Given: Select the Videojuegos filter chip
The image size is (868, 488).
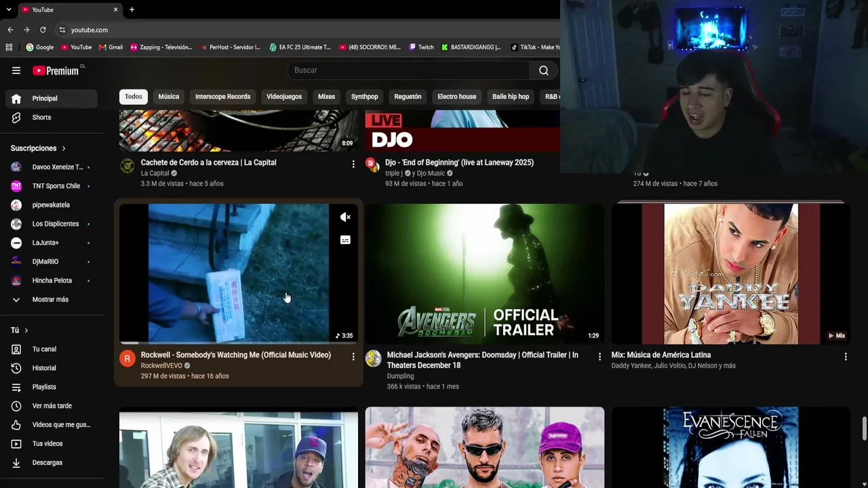Looking at the screenshot, I should click(x=284, y=96).
